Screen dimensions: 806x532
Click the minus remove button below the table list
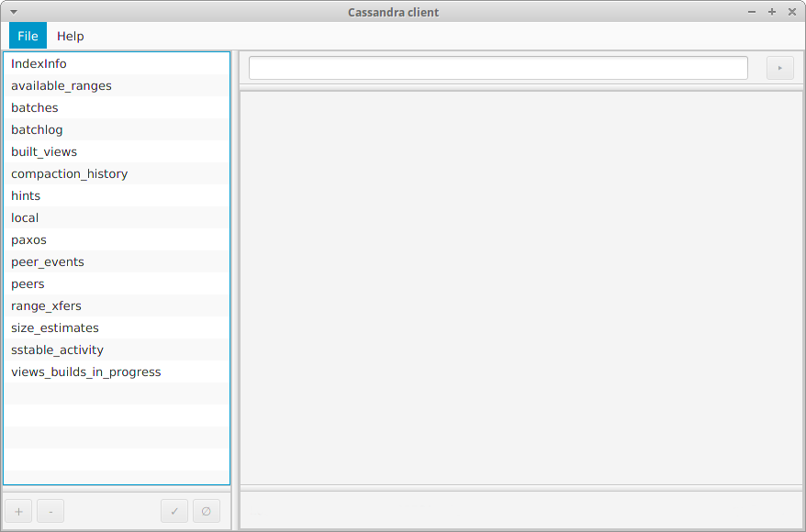click(x=50, y=511)
